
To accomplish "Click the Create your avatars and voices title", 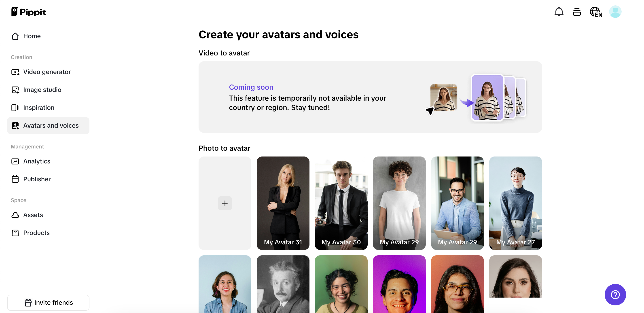I will 278,34.
